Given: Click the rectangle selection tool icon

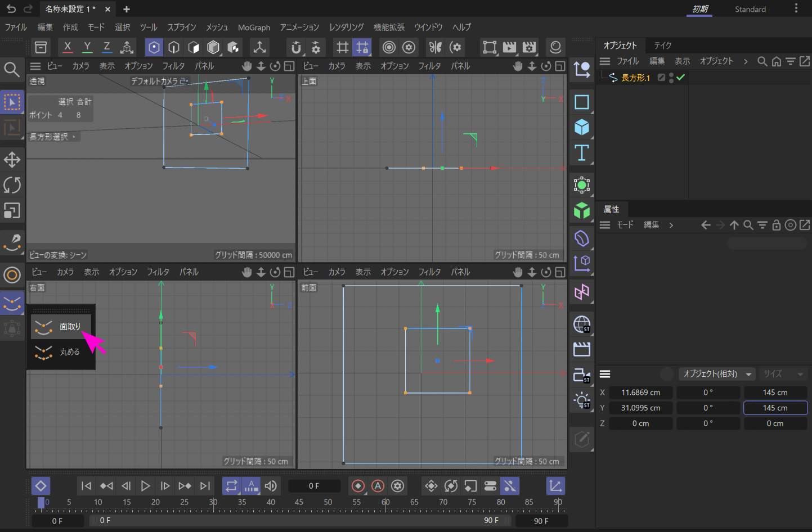Looking at the screenshot, I should 12,102.
